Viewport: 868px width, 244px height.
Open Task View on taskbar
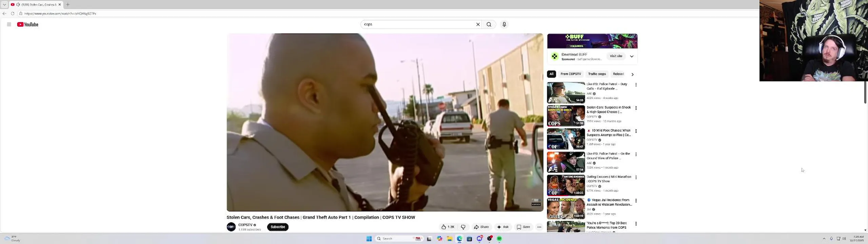tap(429, 239)
